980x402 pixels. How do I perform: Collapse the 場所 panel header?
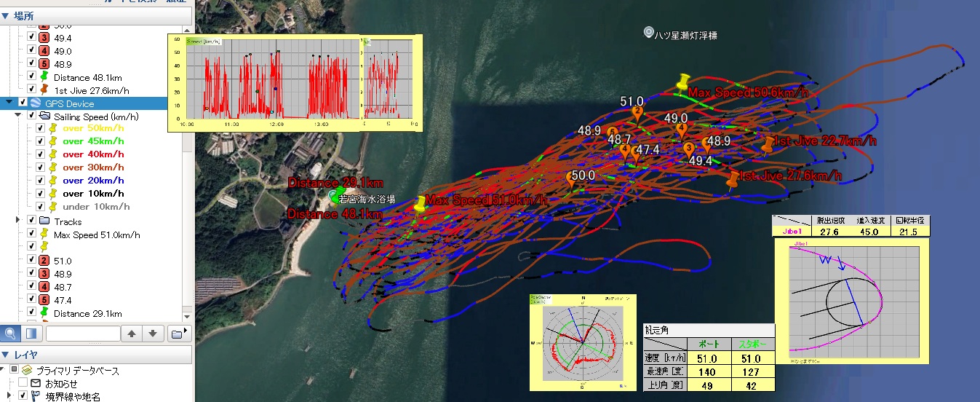6,15
